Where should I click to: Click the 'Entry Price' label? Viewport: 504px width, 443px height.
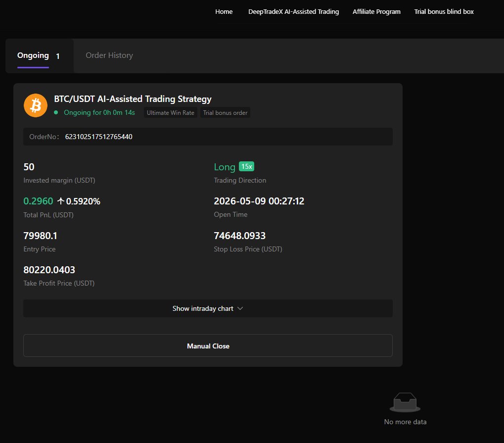point(40,249)
